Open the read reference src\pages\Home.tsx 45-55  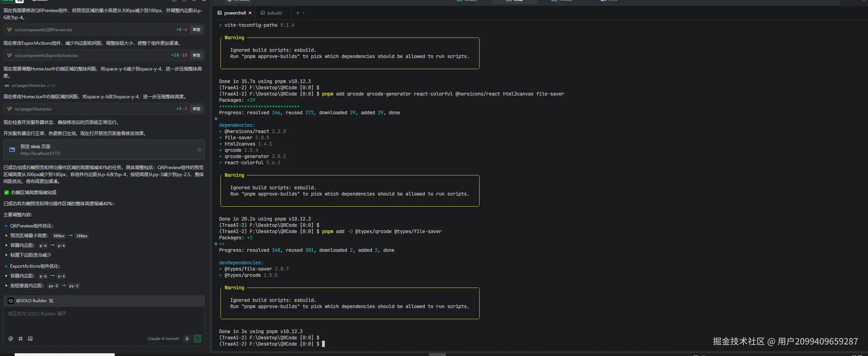coord(33,86)
